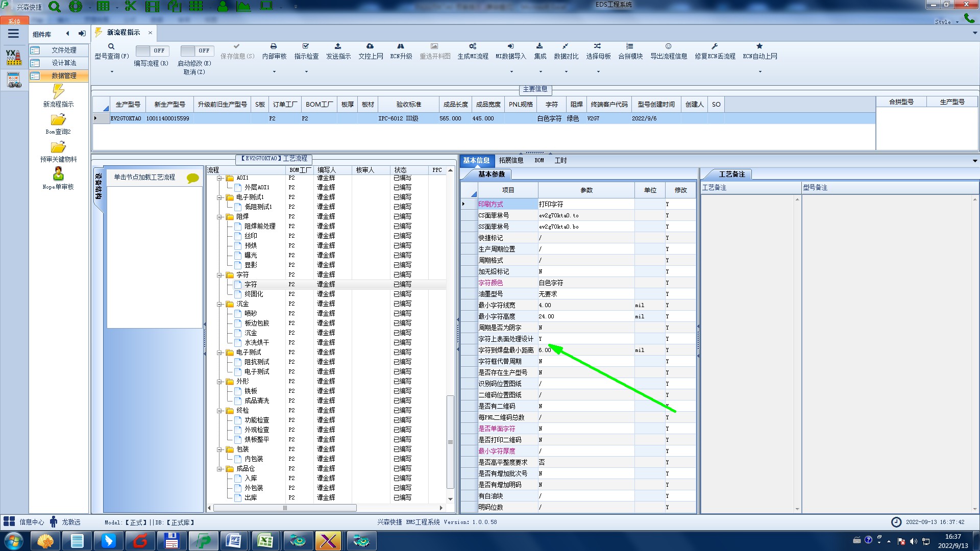Image resolution: width=980 pixels, height=551 pixels.
Task: Click the 型号查询 search icon
Action: [x=111, y=46]
